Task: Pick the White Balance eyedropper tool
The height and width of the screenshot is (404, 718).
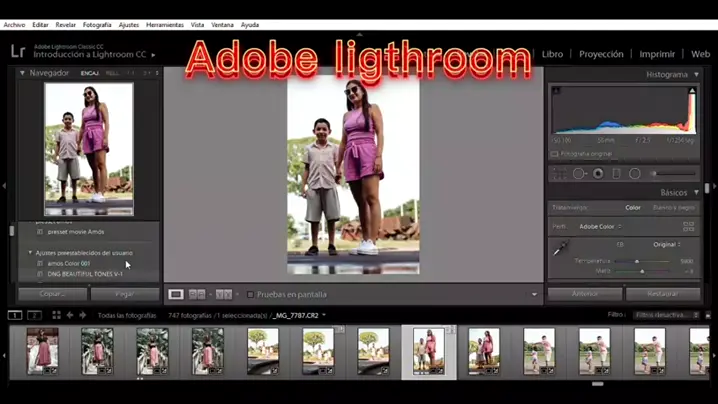Action: click(561, 248)
